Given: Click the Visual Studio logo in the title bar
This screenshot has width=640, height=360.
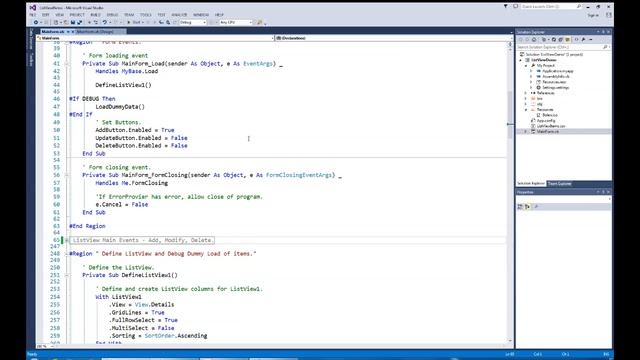Looking at the screenshot, I should pos(33,7).
